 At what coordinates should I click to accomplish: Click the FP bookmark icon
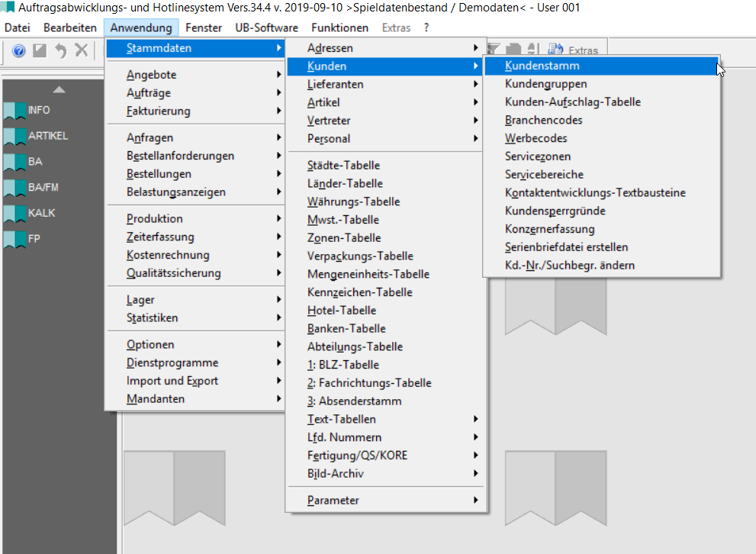tap(14, 239)
